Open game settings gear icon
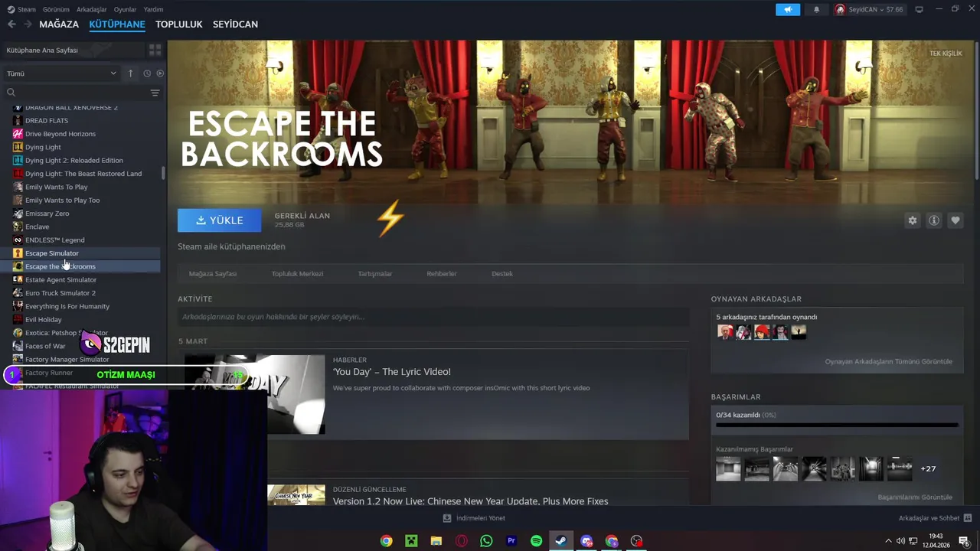This screenshot has width=980, height=551. 913,220
